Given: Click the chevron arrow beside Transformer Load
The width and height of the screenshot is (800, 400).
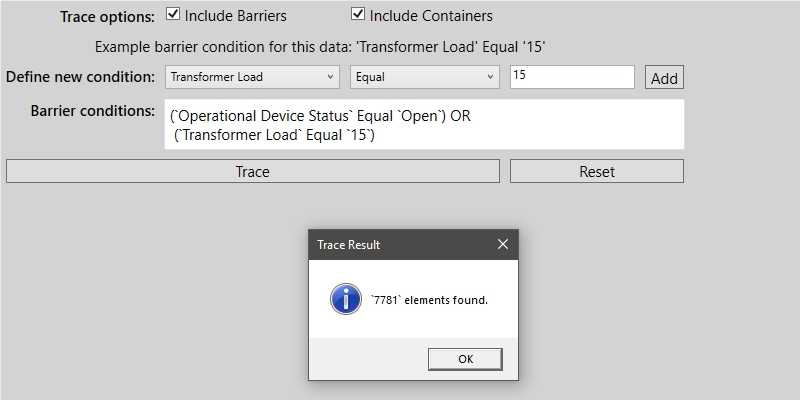Looking at the screenshot, I should tap(331, 77).
